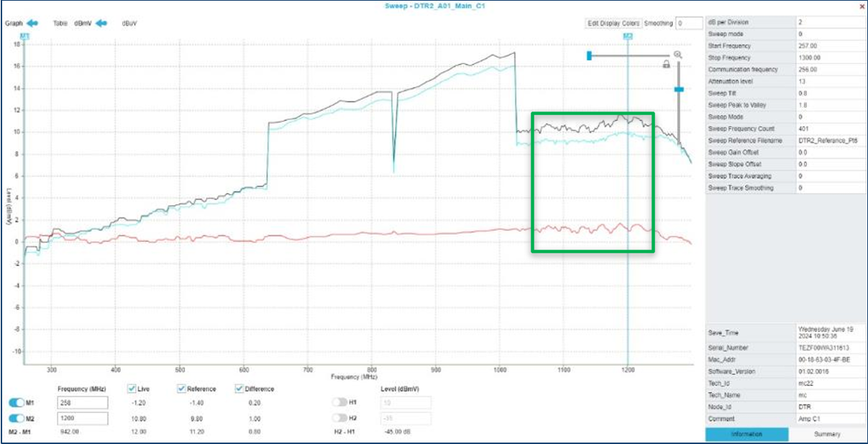Select the Sweep Frequency Count row
This screenshot has width=868, height=444.
[x=785, y=129]
